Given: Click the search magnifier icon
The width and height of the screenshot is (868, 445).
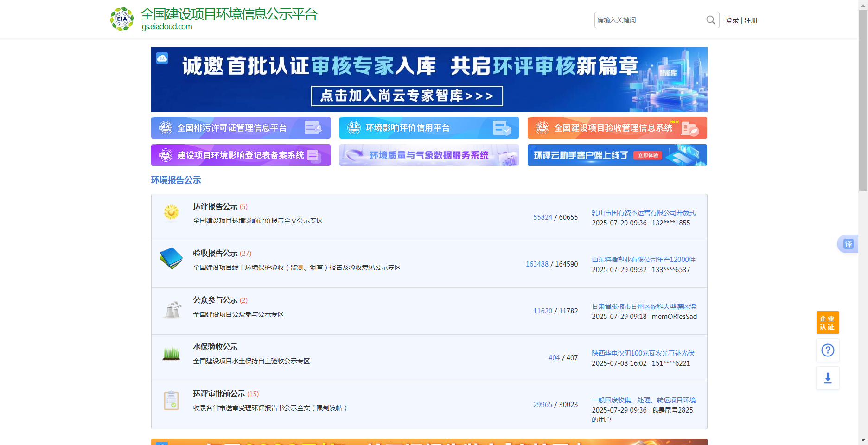Looking at the screenshot, I should (710, 20).
